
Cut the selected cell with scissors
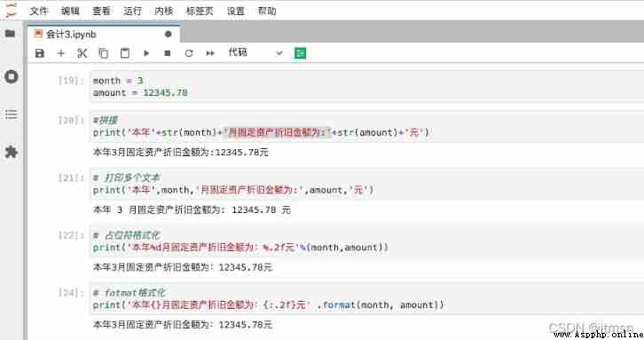point(82,53)
